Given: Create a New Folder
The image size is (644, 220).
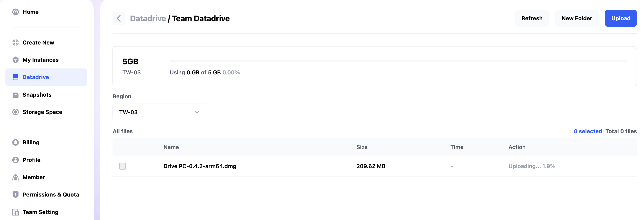Looking at the screenshot, I should [576, 18].
